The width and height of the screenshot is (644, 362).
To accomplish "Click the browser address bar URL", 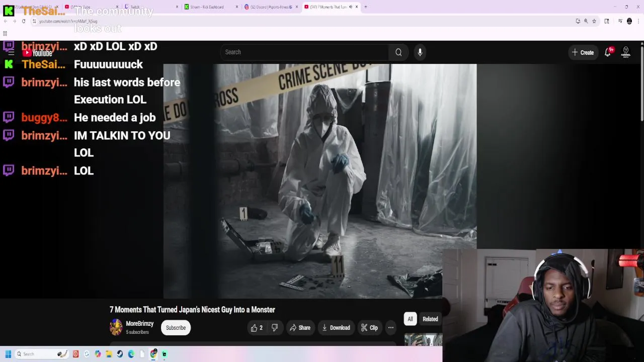I will pyautogui.click(x=68, y=21).
